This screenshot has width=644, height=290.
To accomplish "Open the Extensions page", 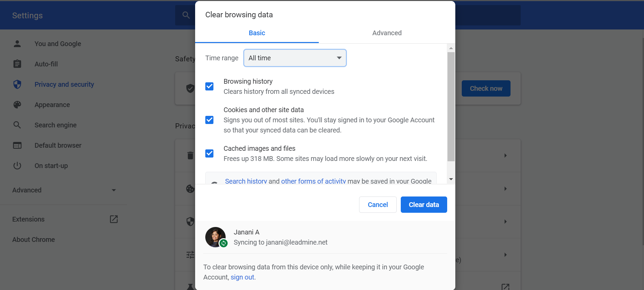I will pyautogui.click(x=28, y=219).
